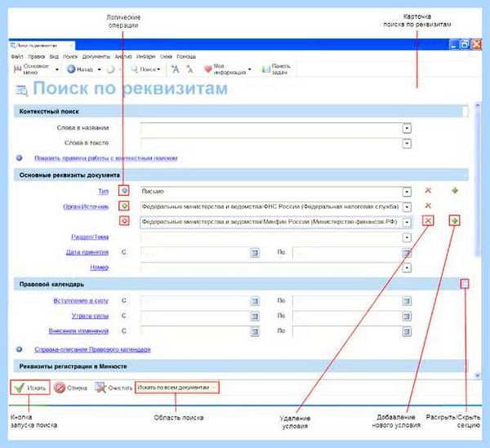Collapse the Контекстный поиск section toggle
Viewport: 490px width, 448px height.
465,111
